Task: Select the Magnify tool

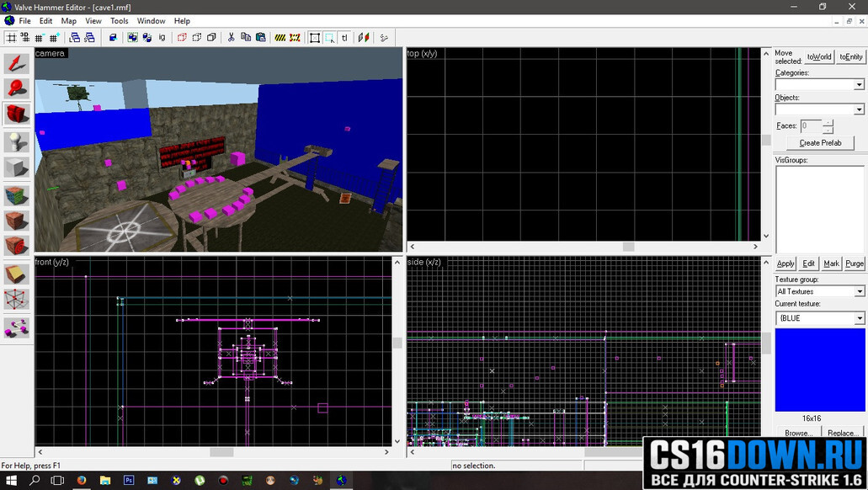Action: (x=17, y=89)
